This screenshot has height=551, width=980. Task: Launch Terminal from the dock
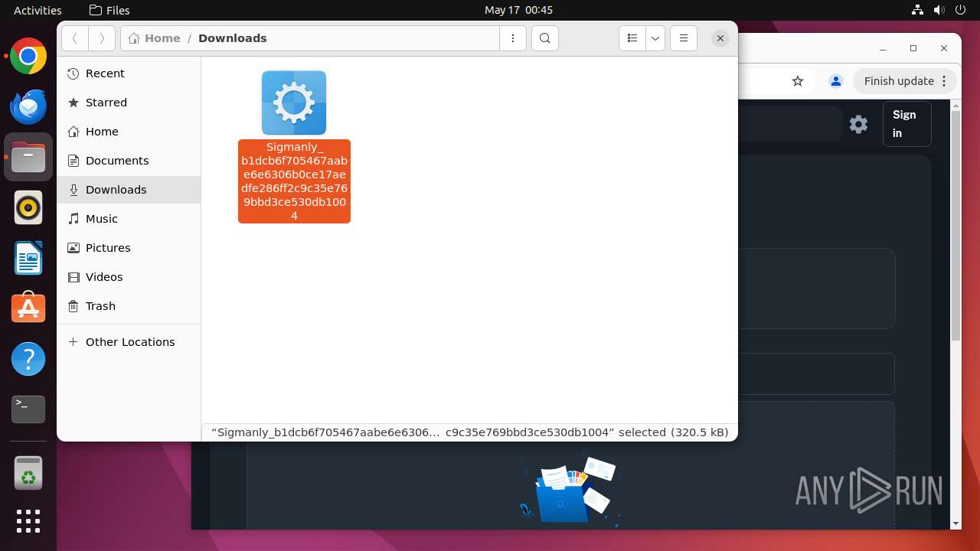coord(28,409)
